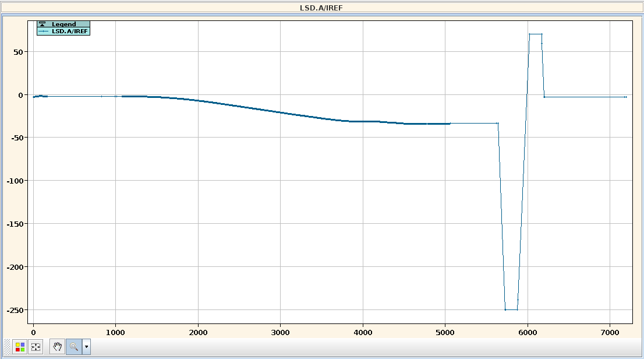Click the top of the positive peak near 6000
Screen dimensions: 644x359
click(535, 34)
